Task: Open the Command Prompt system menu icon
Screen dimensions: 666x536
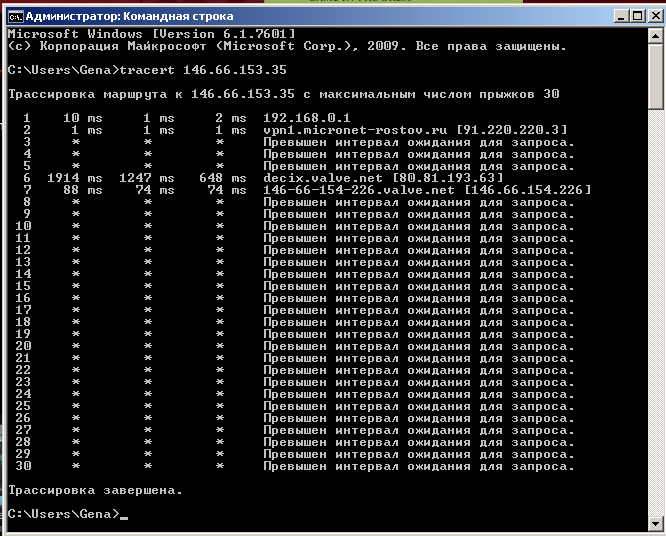Action: click(16, 17)
